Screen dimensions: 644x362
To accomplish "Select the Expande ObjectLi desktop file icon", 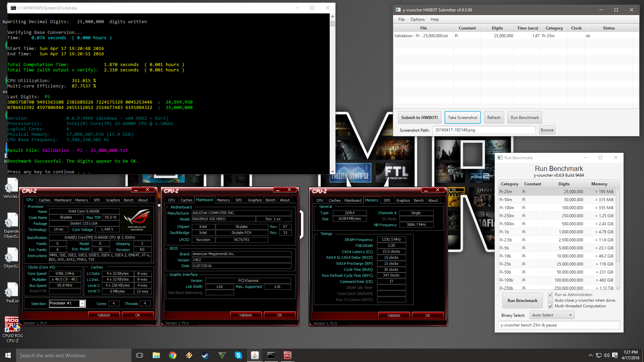I will click(11, 225).
